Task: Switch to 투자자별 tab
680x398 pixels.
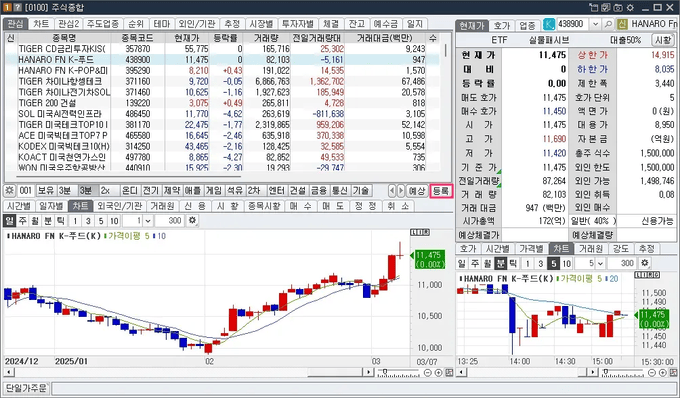Action: click(298, 24)
